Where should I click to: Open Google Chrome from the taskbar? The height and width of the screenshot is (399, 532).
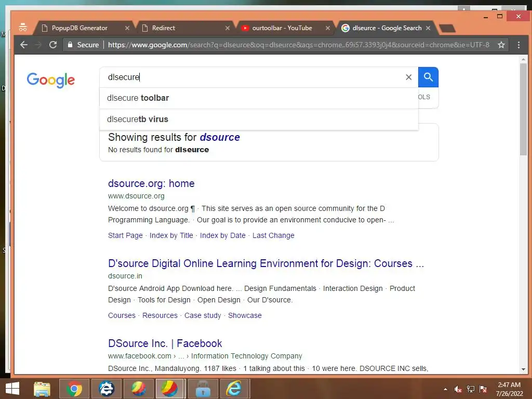point(74,389)
